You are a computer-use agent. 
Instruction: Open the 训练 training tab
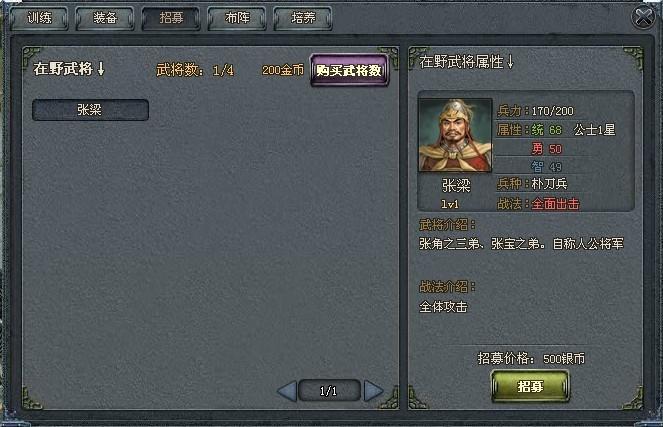39,18
